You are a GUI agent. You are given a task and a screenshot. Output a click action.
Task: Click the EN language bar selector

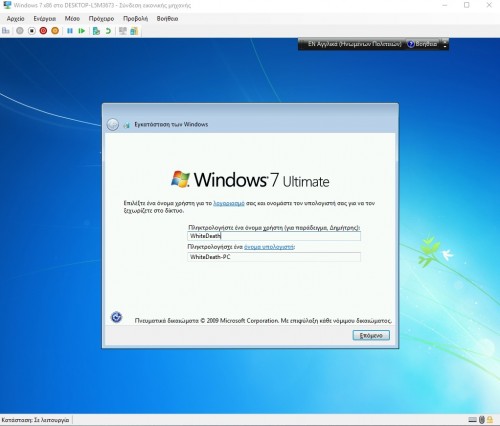click(354, 44)
